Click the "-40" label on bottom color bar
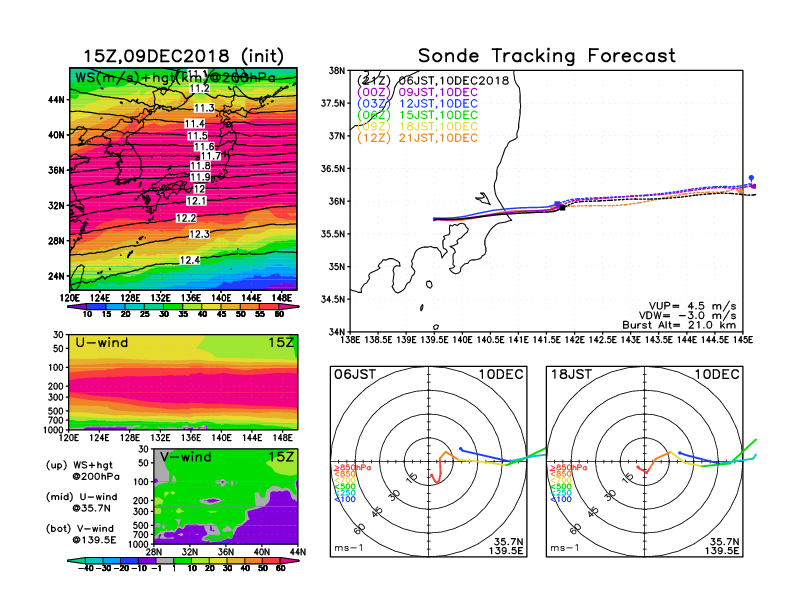The width and height of the screenshot is (792, 612). point(86,568)
